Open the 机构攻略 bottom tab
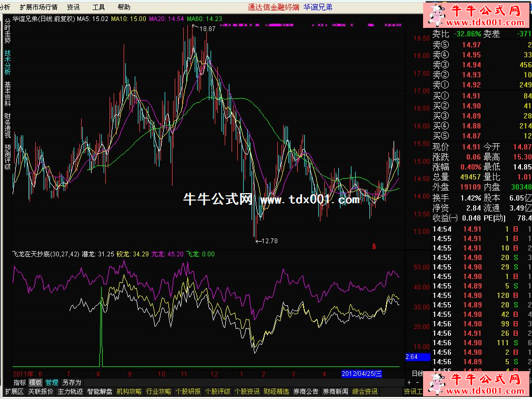Viewport: 532px width, 399px height. point(129,392)
